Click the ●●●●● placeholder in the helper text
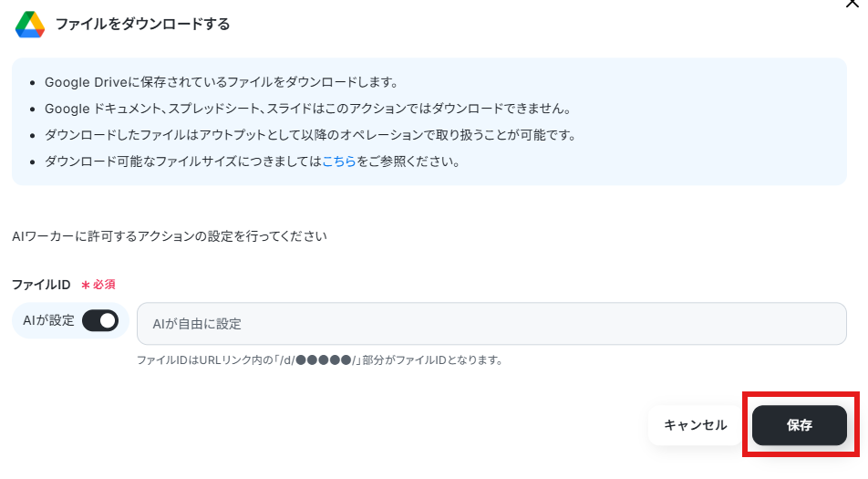 pyautogui.click(x=324, y=360)
